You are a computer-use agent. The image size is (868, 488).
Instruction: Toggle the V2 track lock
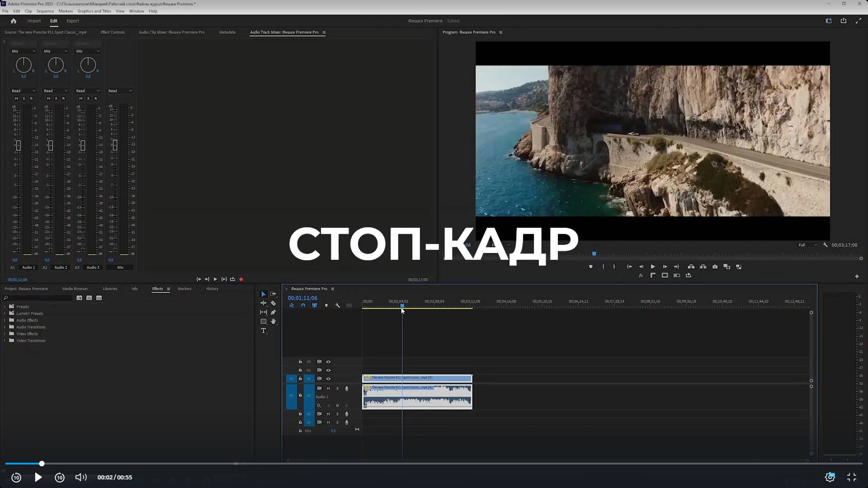pyautogui.click(x=300, y=370)
